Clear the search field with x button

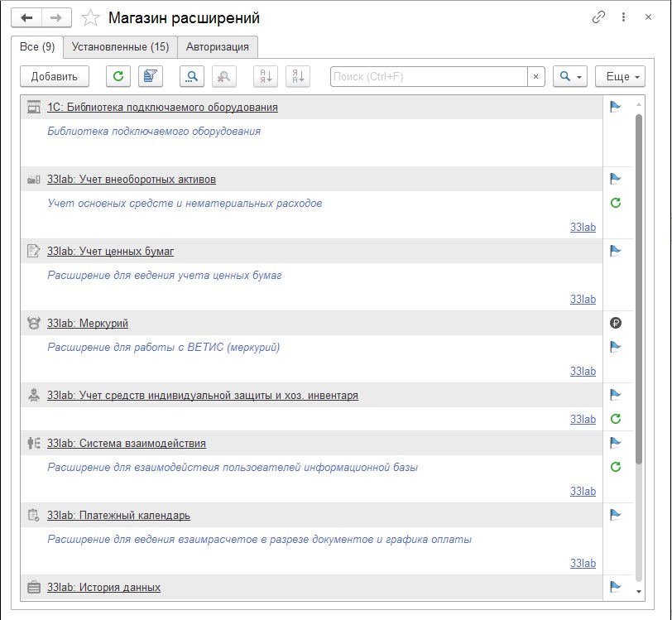tap(535, 76)
